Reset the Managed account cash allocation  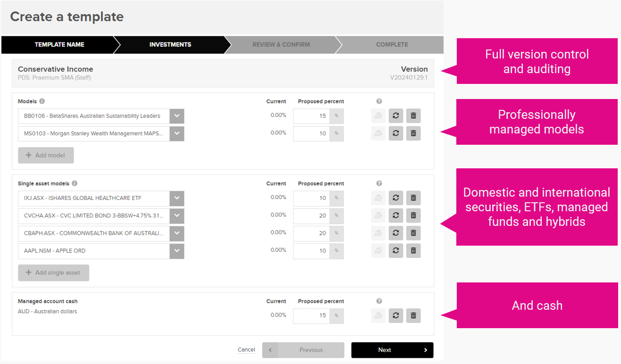(x=395, y=315)
